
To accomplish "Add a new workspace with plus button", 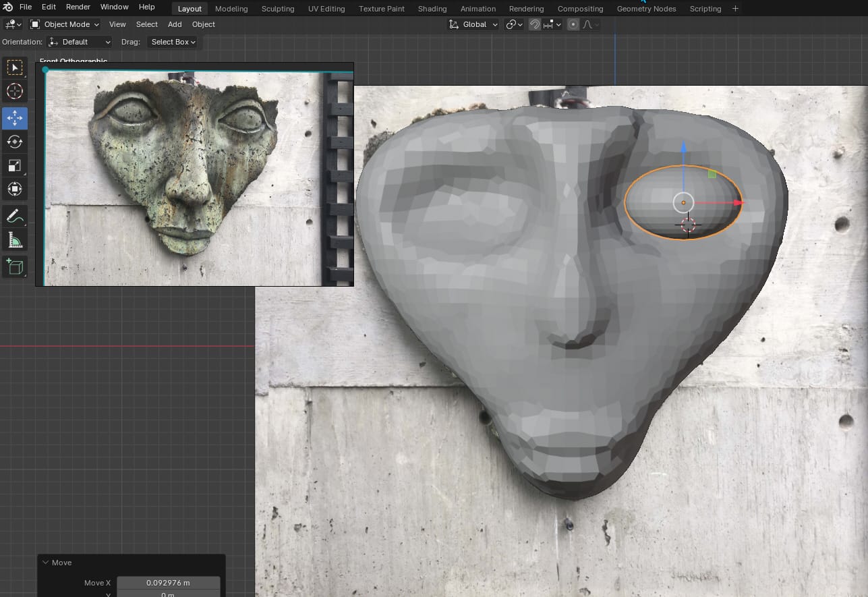I will click(x=735, y=9).
